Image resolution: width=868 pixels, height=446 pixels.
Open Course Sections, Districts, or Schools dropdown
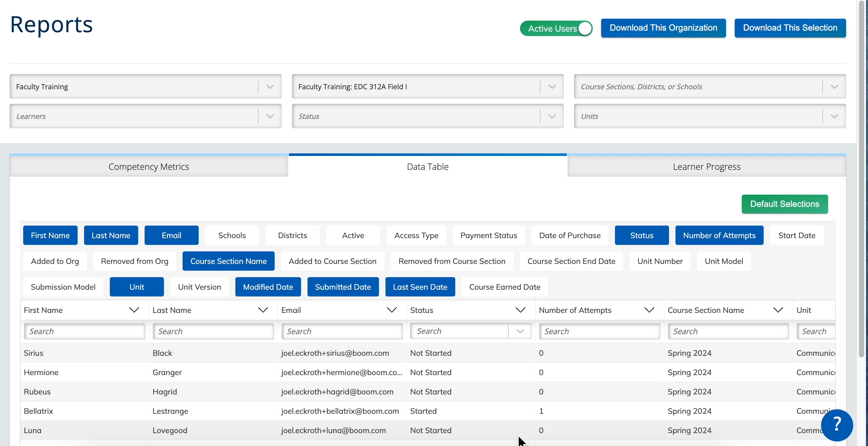point(710,86)
